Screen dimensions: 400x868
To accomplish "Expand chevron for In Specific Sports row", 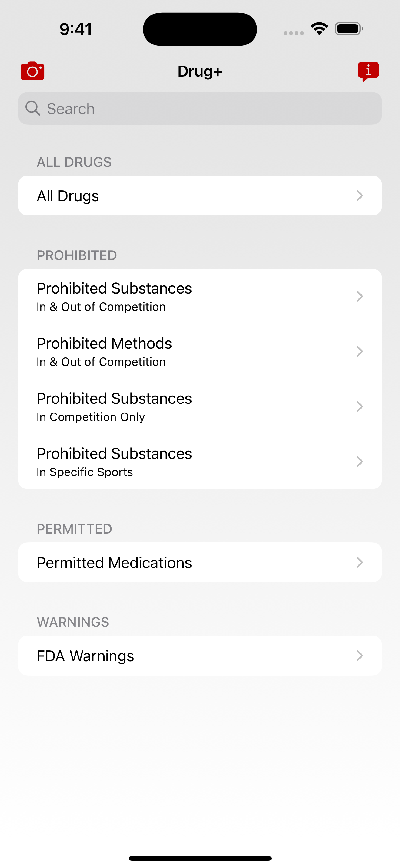I will pos(359,462).
